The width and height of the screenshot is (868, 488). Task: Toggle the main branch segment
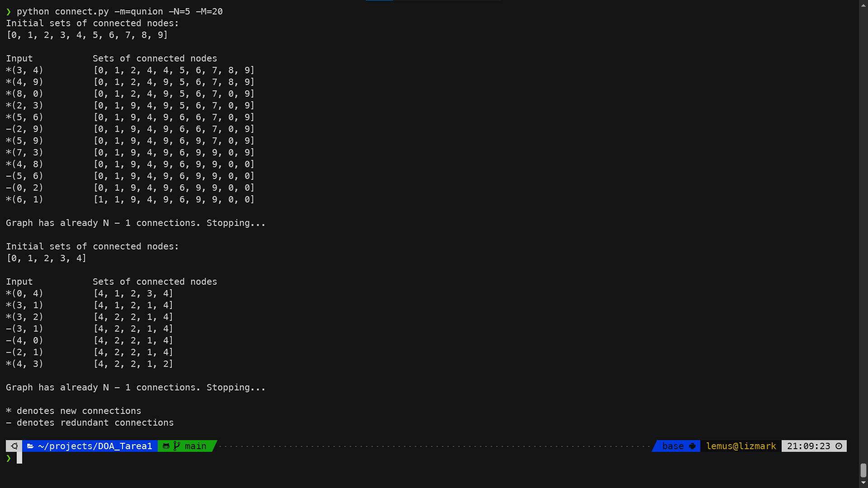click(195, 446)
